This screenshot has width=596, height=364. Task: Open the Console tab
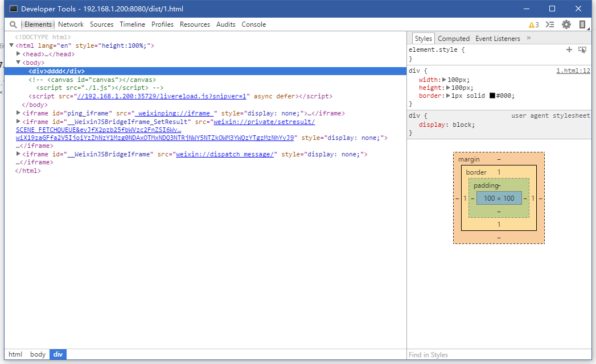point(253,24)
